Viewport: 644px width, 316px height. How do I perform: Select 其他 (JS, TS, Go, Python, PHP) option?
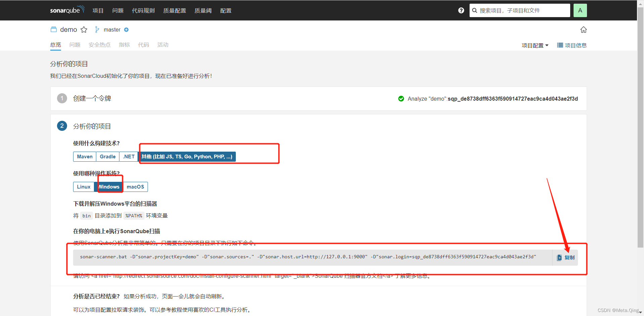[187, 157]
